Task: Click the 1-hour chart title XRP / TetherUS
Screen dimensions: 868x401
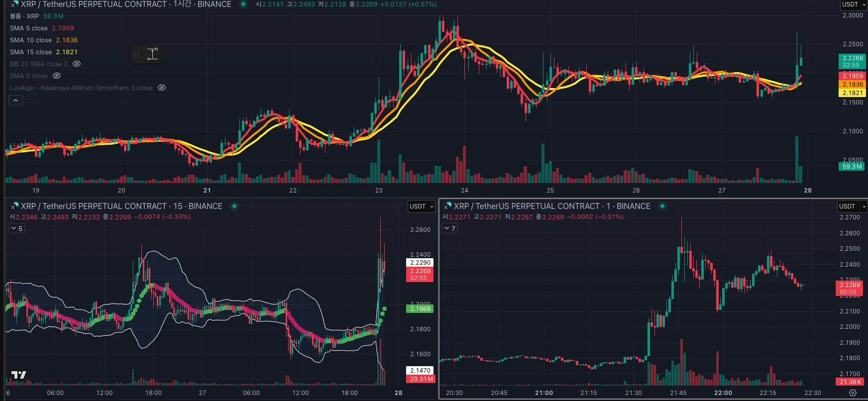Action: click(126, 4)
